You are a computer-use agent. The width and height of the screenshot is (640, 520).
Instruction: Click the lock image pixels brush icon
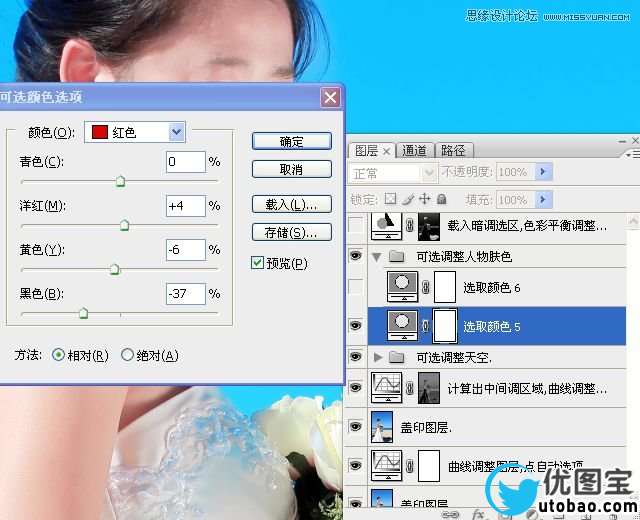click(408, 199)
